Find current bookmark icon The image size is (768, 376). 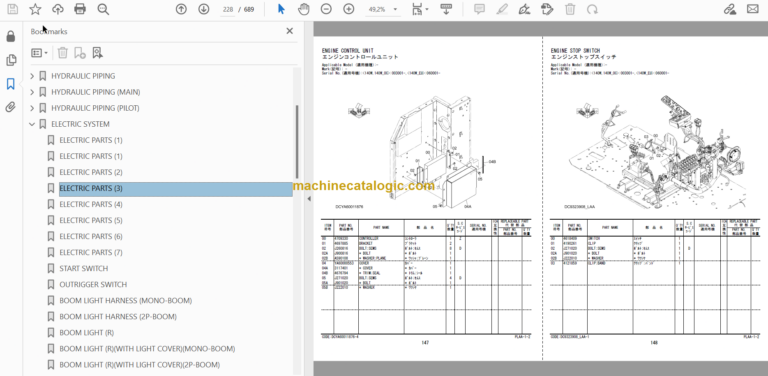(x=97, y=53)
